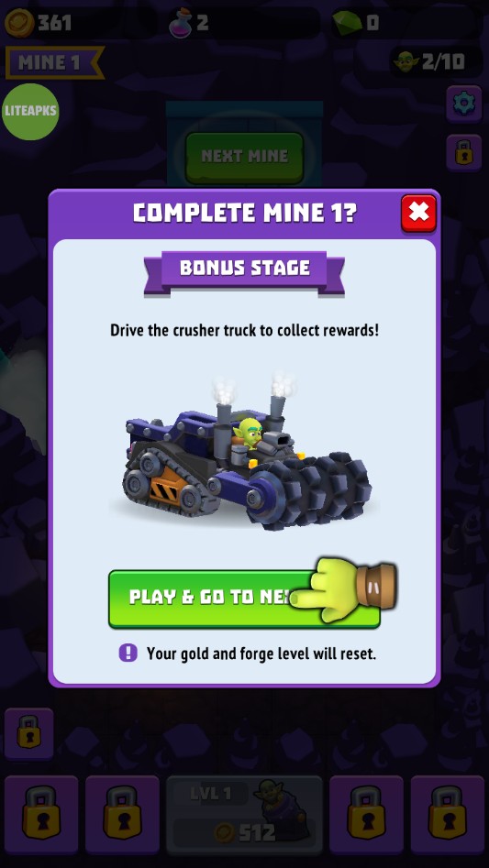489x868 pixels.
Task: Tap the fourth bottom slot with padlock
Action: point(366,815)
